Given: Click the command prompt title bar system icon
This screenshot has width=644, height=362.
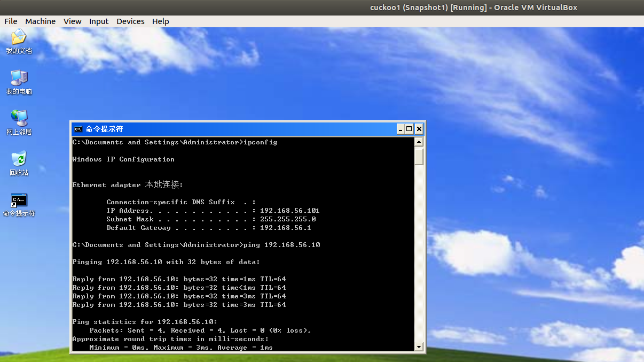Looking at the screenshot, I should pyautogui.click(x=78, y=129).
